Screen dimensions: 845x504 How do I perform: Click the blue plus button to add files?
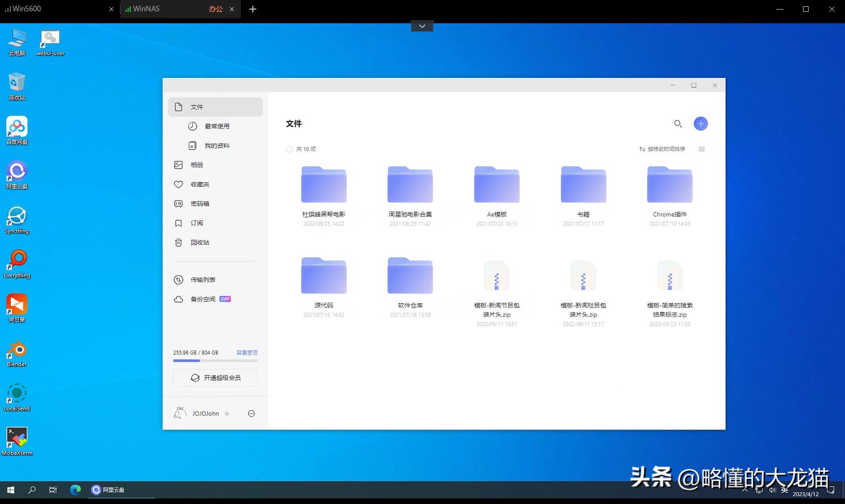(x=701, y=123)
